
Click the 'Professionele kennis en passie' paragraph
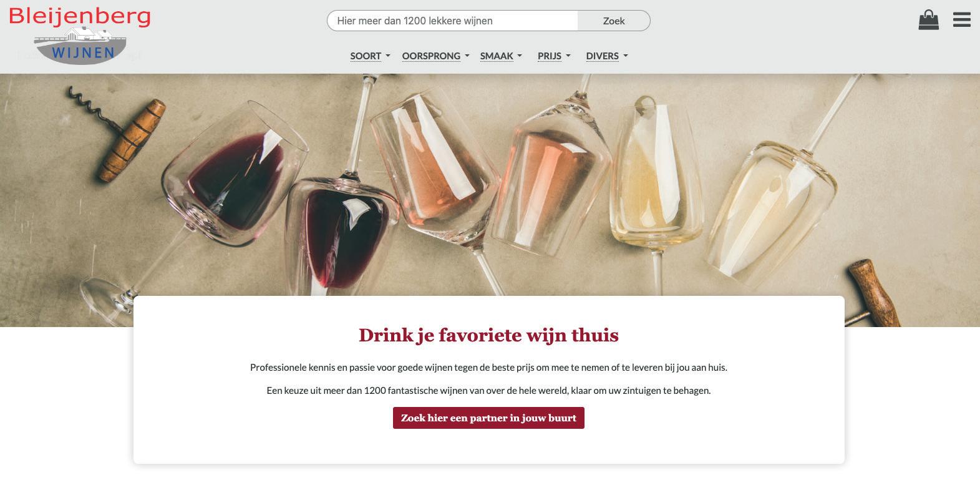(488, 367)
